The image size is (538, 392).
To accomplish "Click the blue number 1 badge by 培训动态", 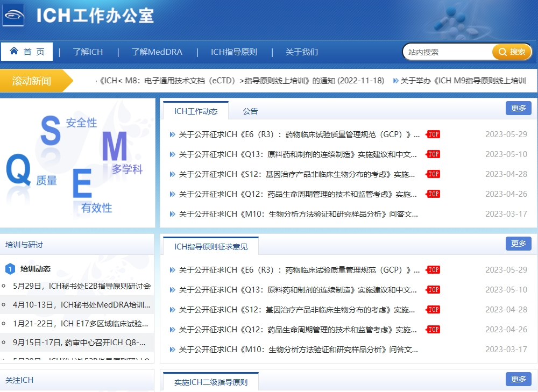I will pyautogui.click(x=10, y=269).
